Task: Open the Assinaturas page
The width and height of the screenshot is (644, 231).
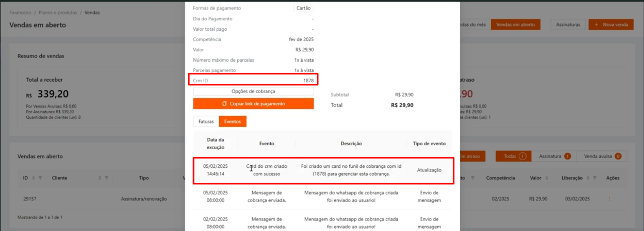Action: coord(568,25)
